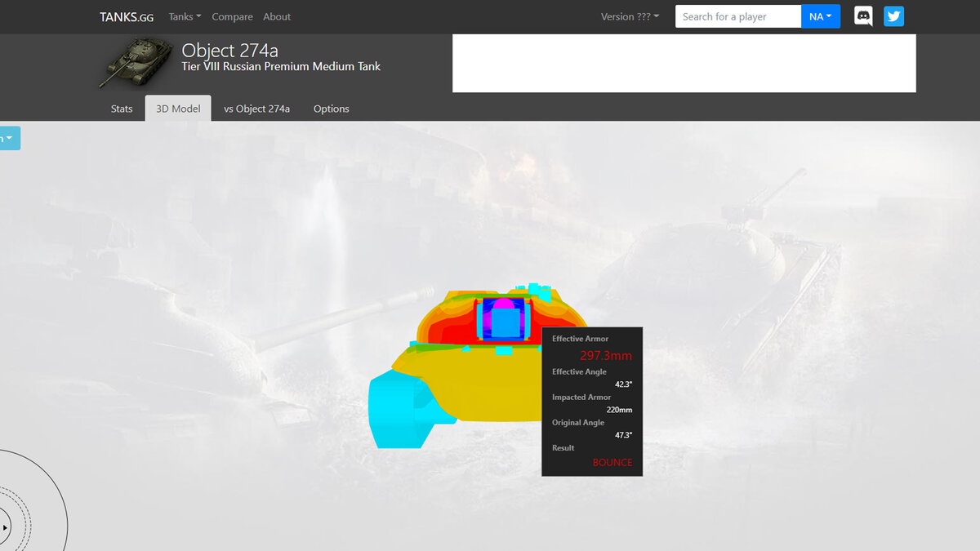Click the BOUNCE result text
This screenshot has height=551, width=980.
point(612,462)
